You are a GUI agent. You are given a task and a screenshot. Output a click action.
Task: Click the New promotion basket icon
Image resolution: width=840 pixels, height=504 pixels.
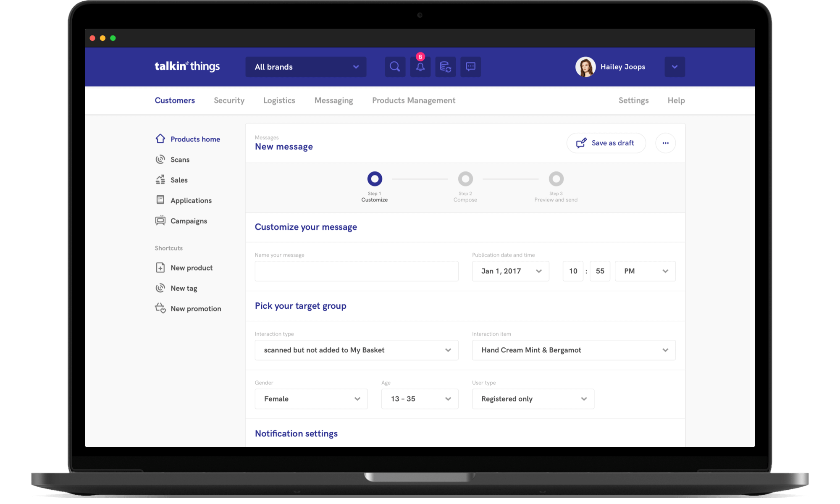point(160,308)
